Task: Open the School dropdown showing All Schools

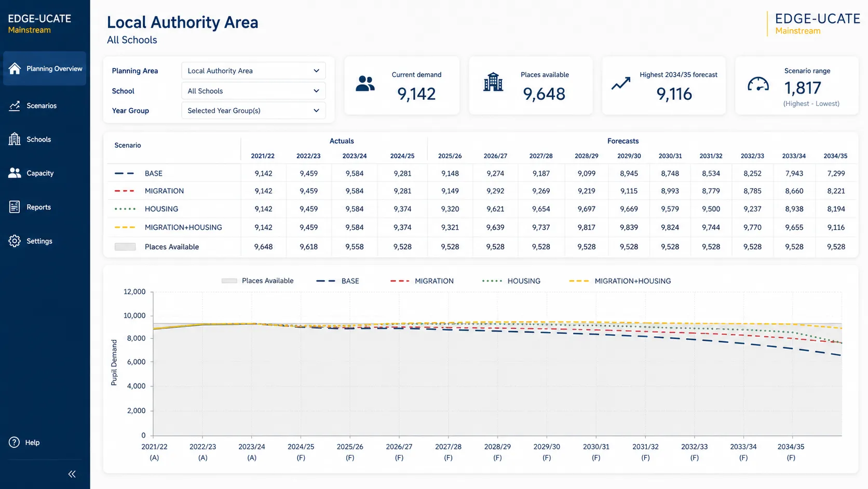Action: click(x=253, y=91)
